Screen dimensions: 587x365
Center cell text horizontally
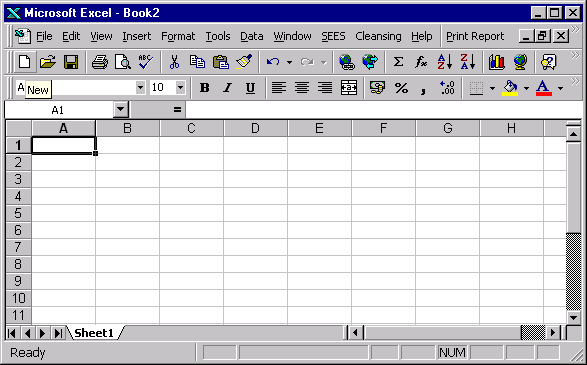click(302, 88)
